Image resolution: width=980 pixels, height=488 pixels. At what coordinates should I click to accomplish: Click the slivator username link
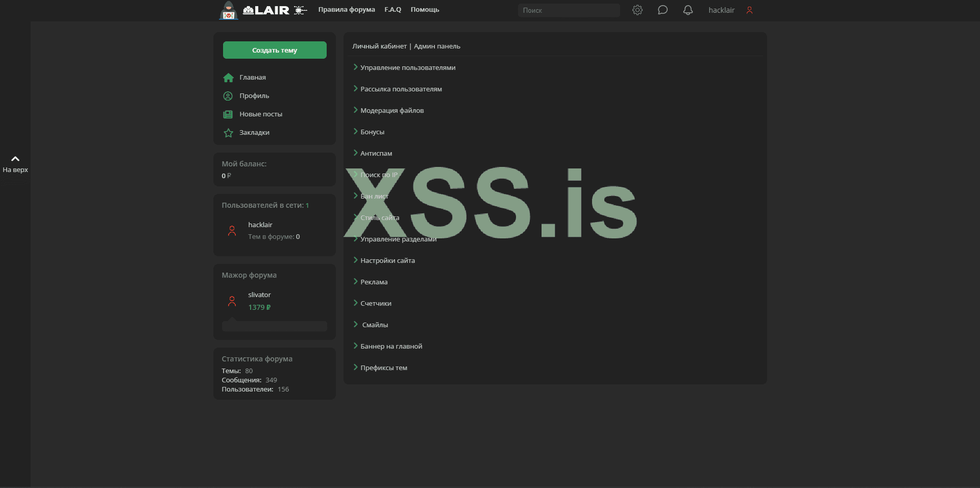click(x=259, y=295)
